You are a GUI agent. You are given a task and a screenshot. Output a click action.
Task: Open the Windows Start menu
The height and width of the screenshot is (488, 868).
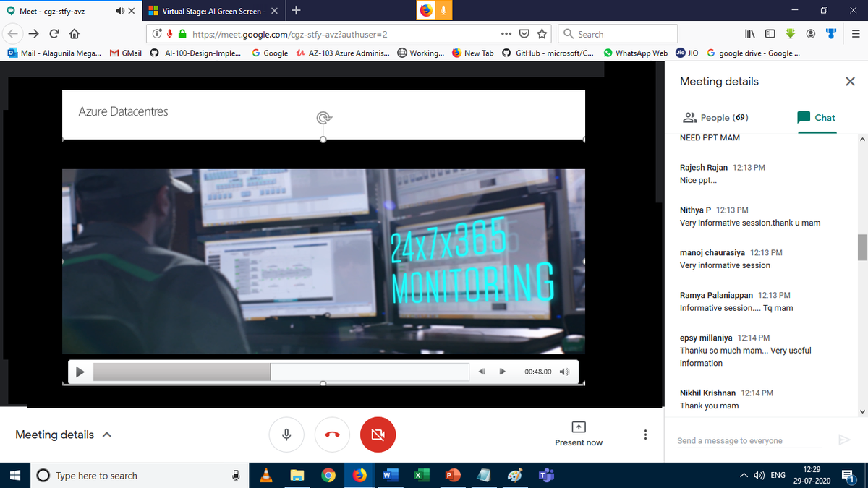point(14,476)
